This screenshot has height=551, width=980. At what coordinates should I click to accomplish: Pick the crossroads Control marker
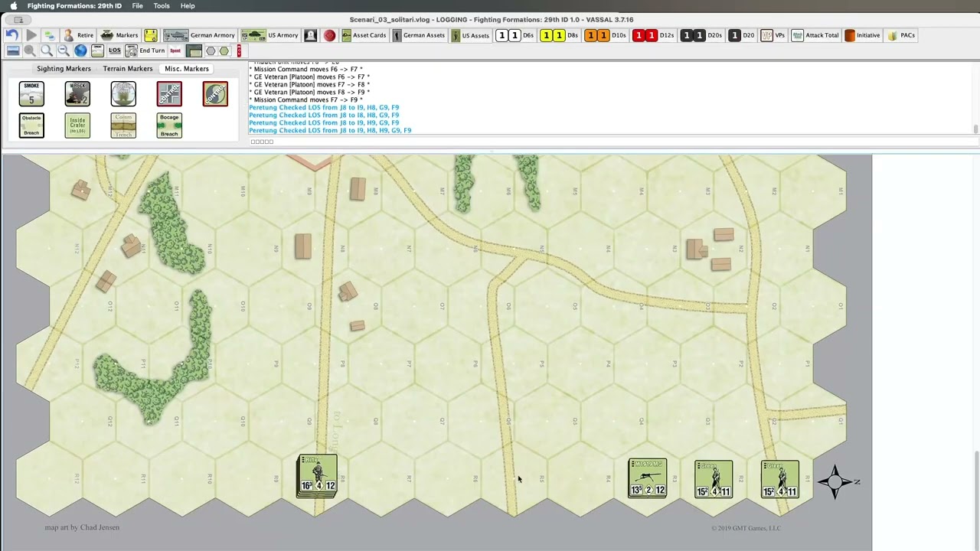coord(169,93)
